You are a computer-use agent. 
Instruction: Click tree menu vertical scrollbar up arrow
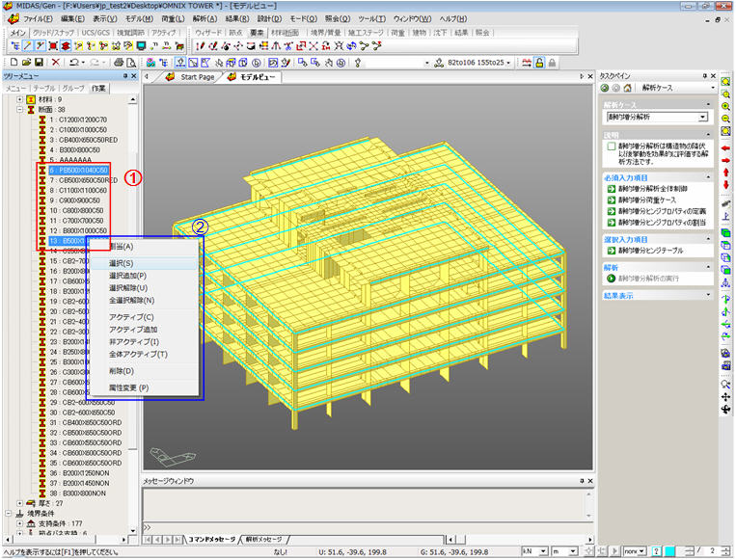(x=133, y=99)
